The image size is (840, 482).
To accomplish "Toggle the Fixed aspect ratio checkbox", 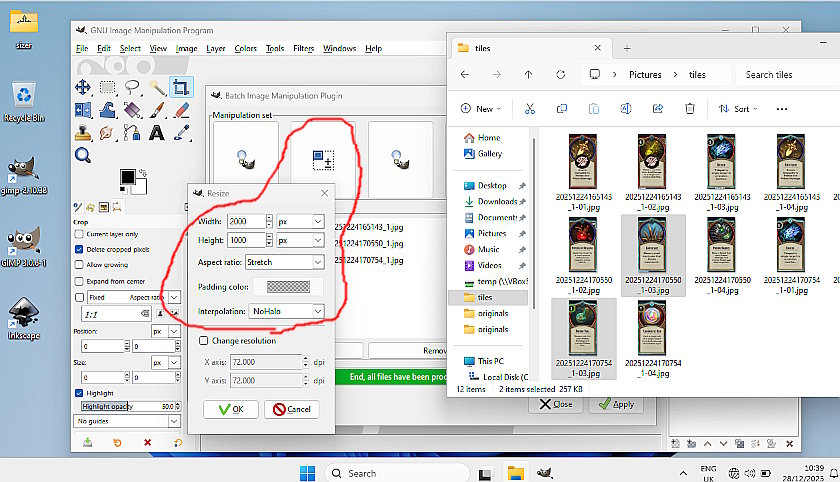I will (79, 297).
